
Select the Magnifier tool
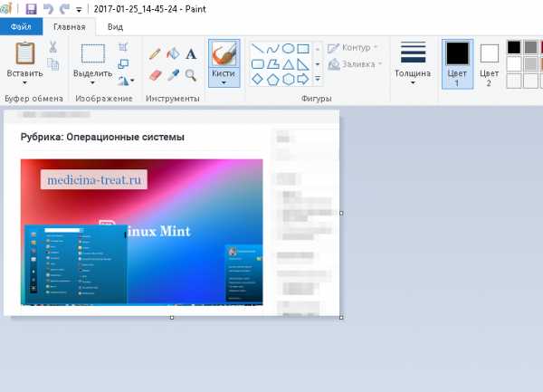[191, 74]
